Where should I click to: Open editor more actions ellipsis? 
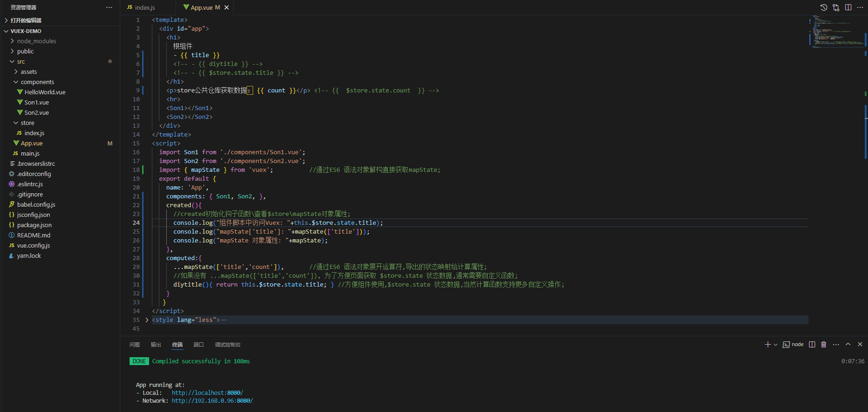click(x=860, y=7)
